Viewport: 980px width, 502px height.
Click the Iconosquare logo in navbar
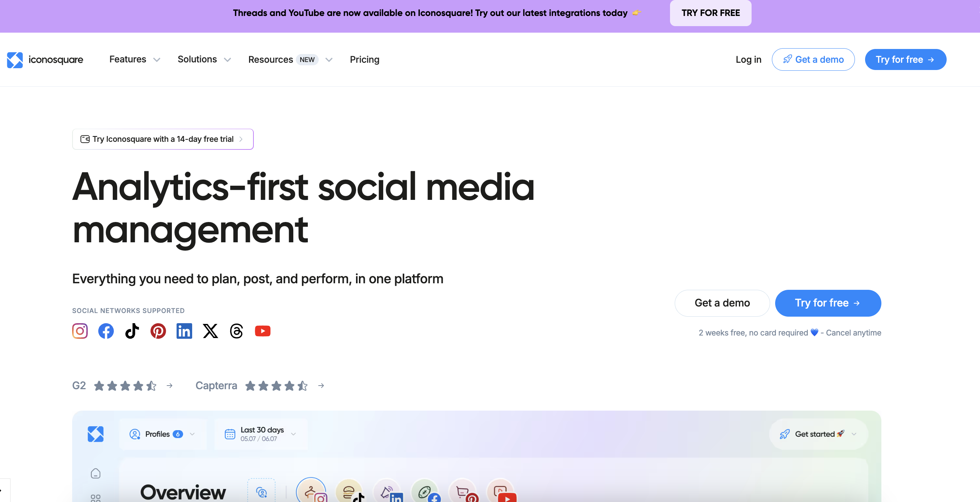45,60
